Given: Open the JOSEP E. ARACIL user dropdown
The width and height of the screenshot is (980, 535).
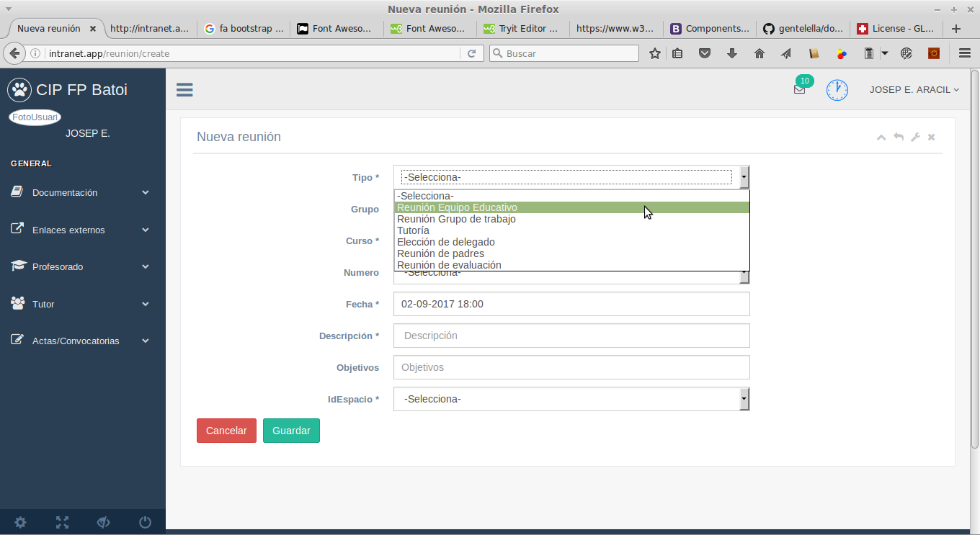Looking at the screenshot, I should 914,90.
